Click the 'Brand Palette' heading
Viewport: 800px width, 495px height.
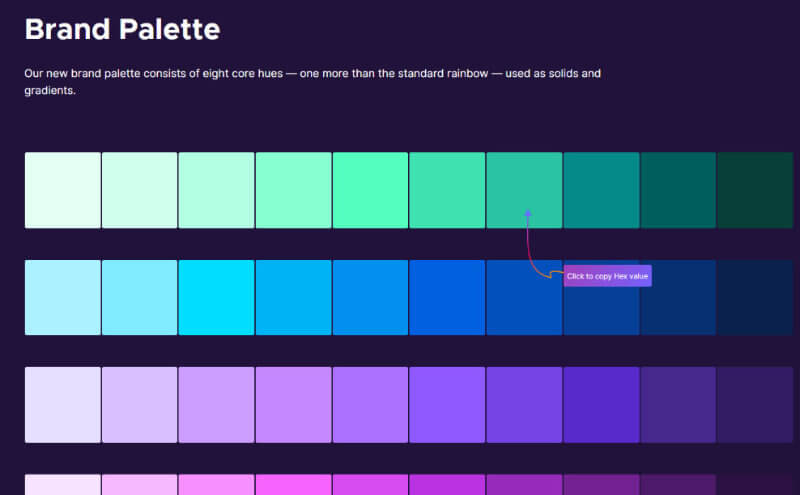point(122,29)
